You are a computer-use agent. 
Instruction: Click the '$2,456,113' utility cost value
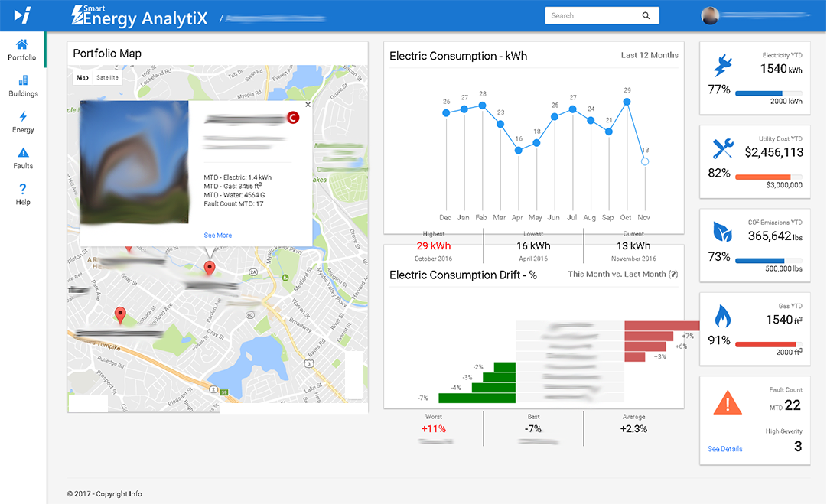[x=773, y=152]
